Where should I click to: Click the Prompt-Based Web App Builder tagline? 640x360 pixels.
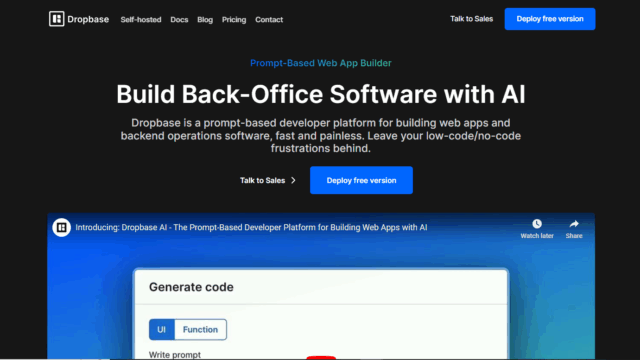pos(320,63)
